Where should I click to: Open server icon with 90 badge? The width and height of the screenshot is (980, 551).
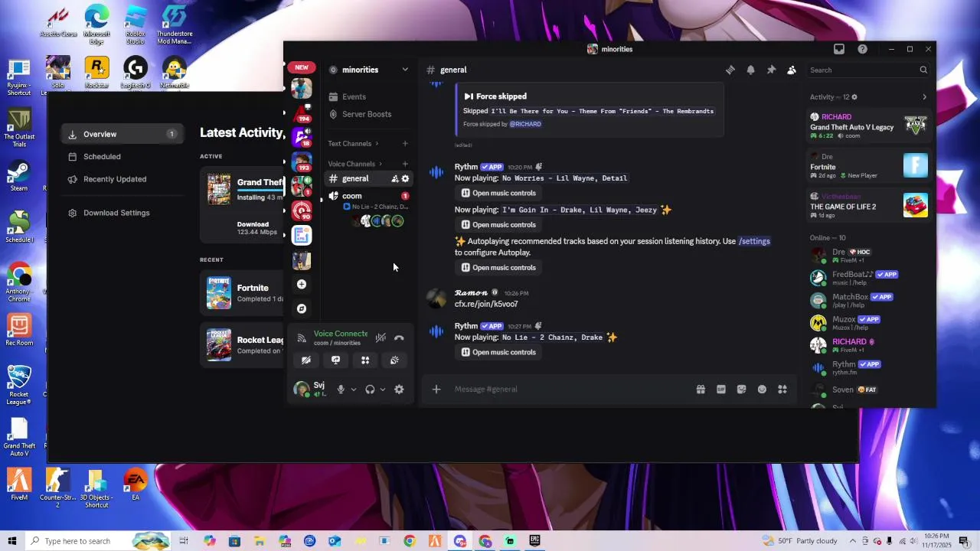pyautogui.click(x=302, y=210)
